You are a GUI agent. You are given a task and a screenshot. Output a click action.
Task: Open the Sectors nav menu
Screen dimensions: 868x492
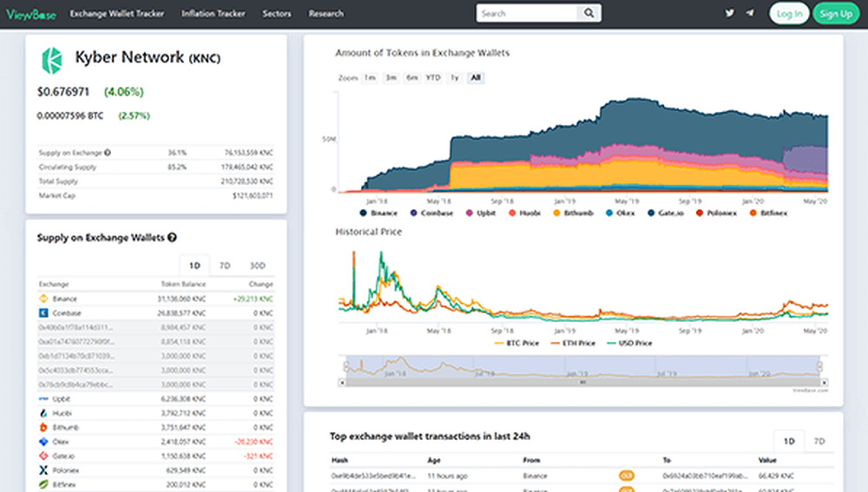click(x=277, y=13)
